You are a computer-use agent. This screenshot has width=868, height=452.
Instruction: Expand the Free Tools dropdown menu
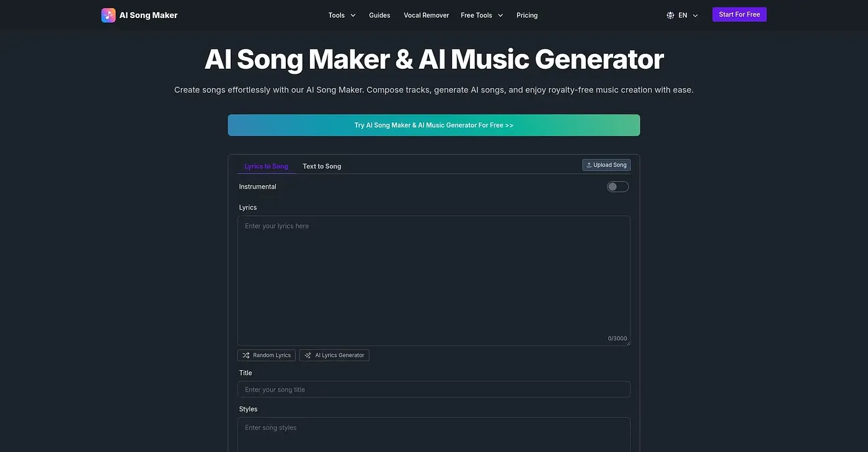pos(482,16)
